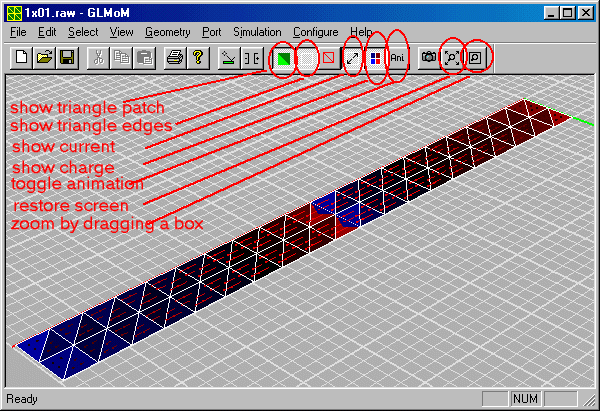Expand the Configure menu

click(x=315, y=32)
